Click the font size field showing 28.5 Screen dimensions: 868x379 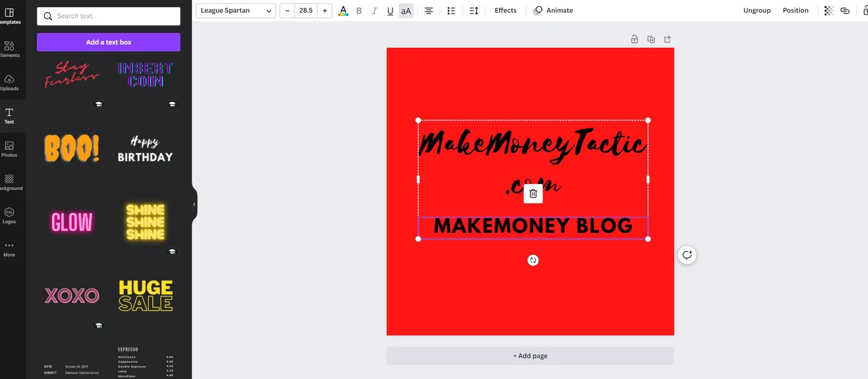[306, 10]
